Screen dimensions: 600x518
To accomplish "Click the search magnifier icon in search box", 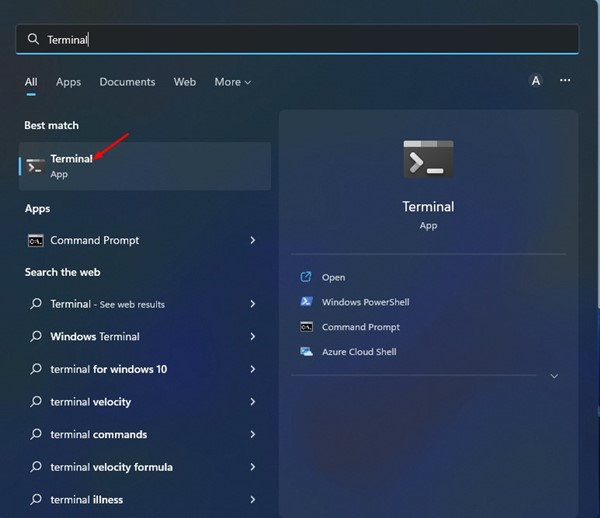I will pyautogui.click(x=33, y=39).
